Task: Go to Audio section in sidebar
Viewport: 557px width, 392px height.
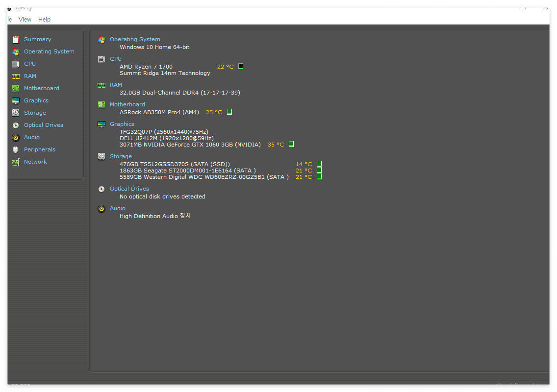Action: coord(31,137)
